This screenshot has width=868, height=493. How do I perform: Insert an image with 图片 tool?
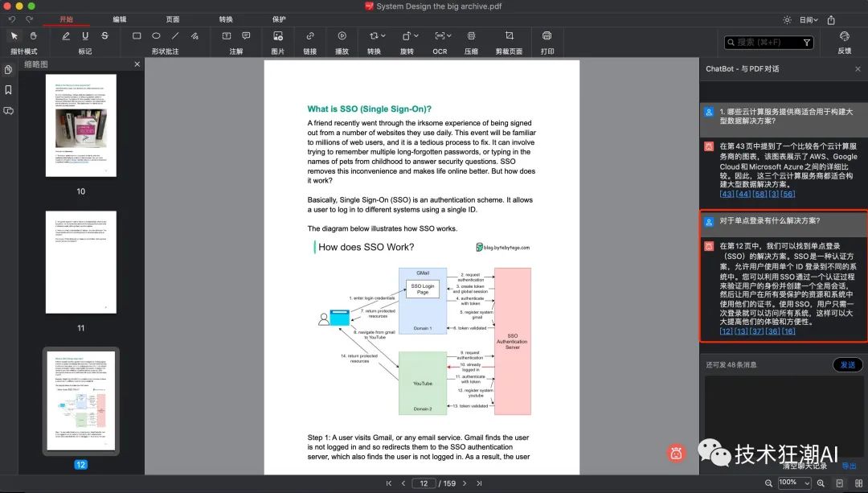(278, 36)
